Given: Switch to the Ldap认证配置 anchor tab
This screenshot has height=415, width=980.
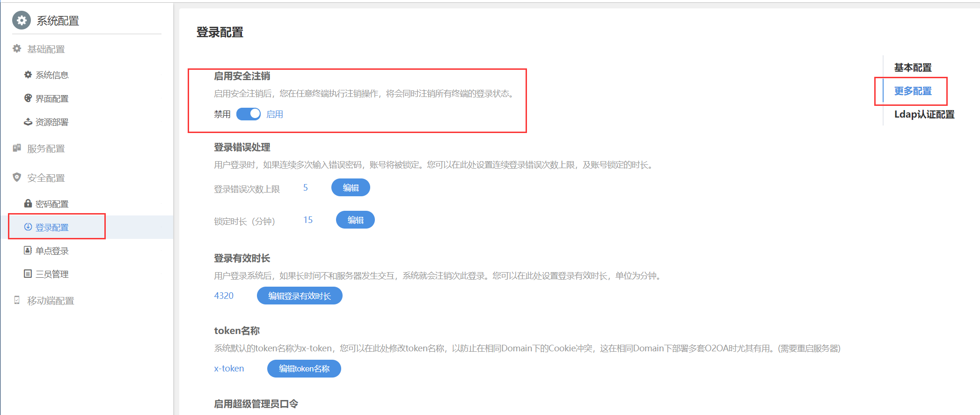Looking at the screenshot, I should click(924, 114).
